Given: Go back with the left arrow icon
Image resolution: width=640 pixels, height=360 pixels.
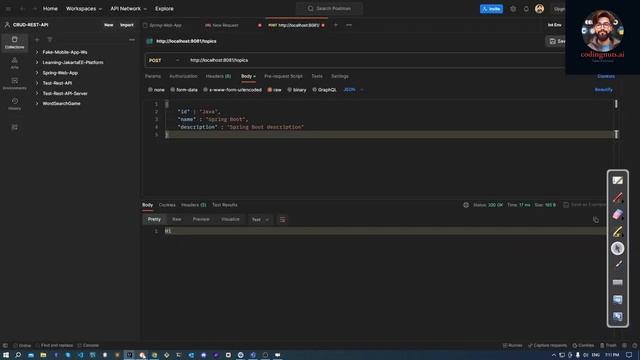Looking at the screenshot, I should 22,9.
